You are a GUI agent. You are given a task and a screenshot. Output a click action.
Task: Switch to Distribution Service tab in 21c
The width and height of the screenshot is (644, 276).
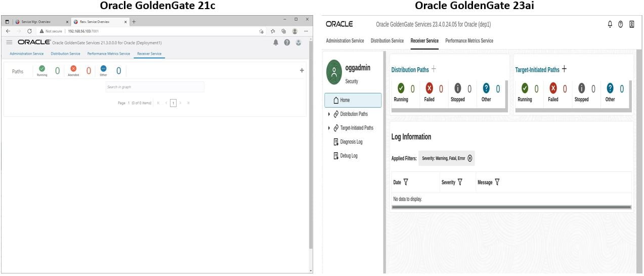coord(65,54)
